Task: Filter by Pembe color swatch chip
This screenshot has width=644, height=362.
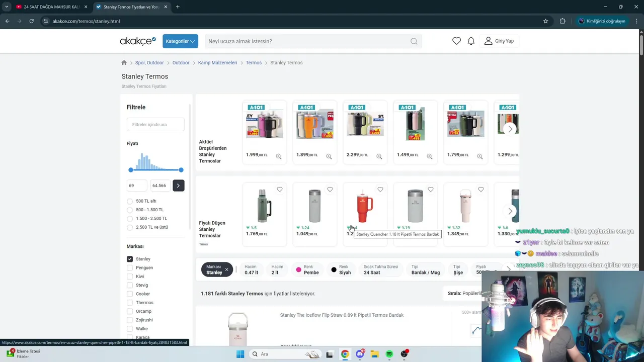Action: click(307, 269)
